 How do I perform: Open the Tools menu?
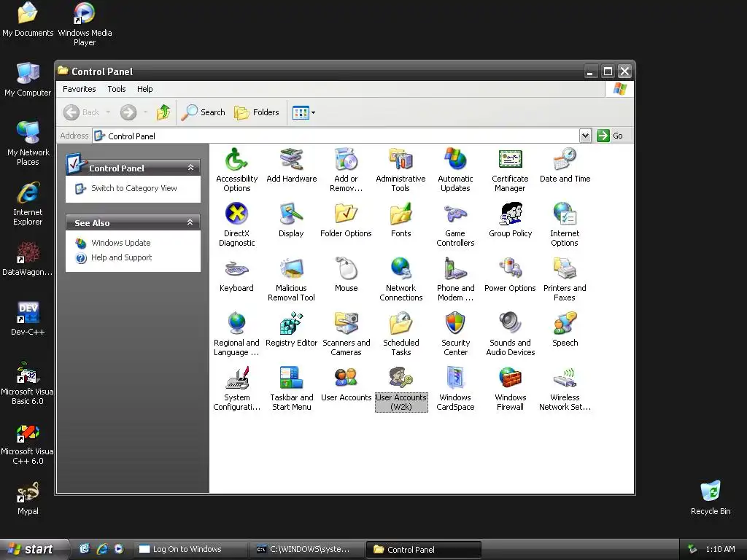click(x=117, y=89)
